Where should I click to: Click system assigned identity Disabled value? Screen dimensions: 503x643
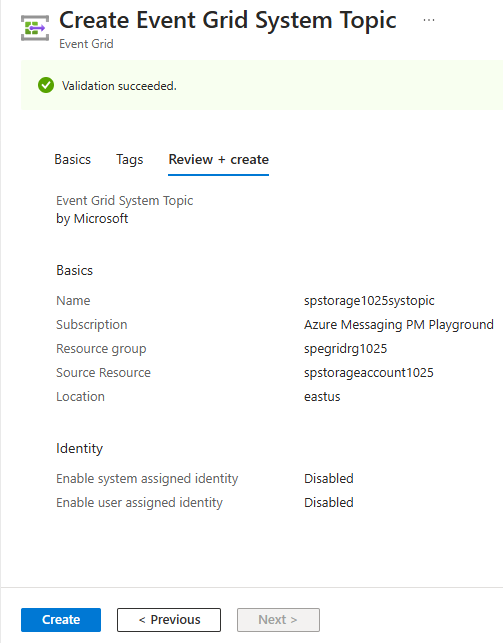point(328,479)
